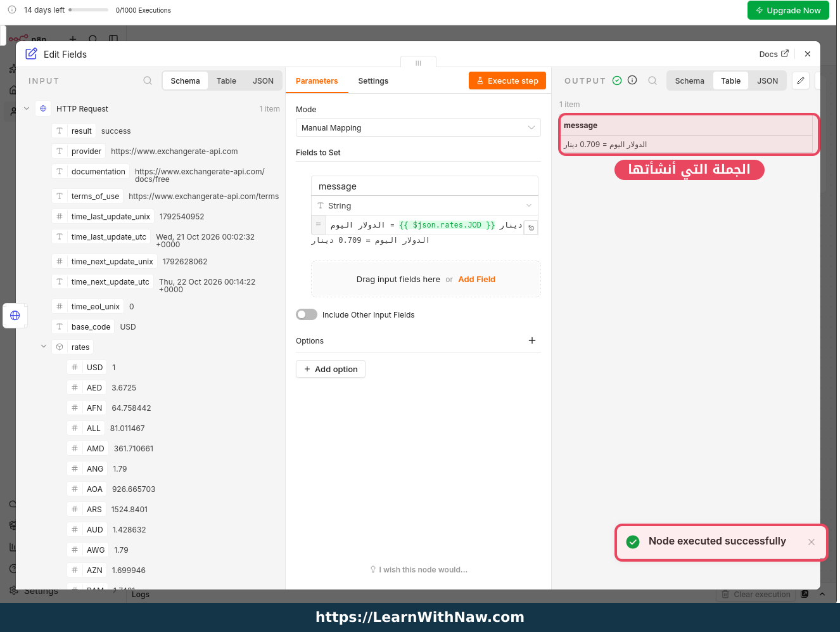Click the HTTP Request globe icon
This screenshot has width=840, height=632.
click(43, 108)
